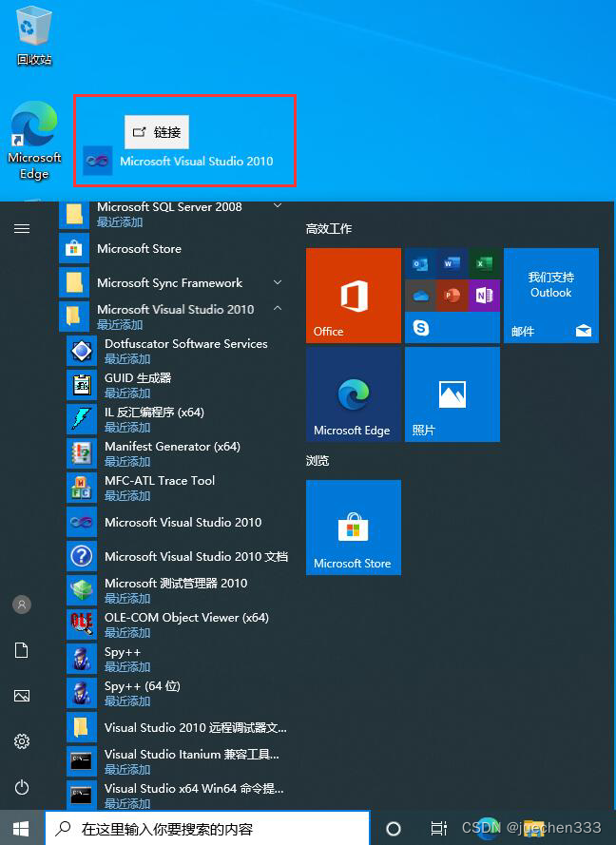Expand the Microsoft SQL Server 2008 folder chevron
Viewport: 616px width, 845px height.
click(278, 206)
